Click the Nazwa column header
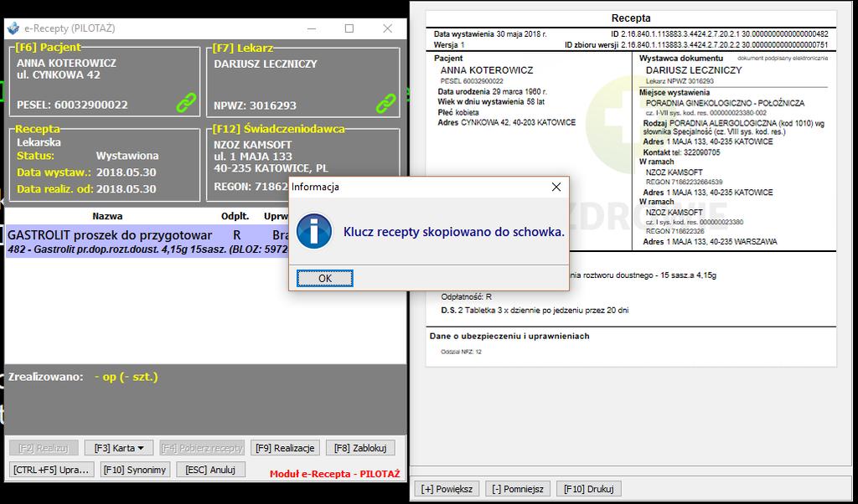Screen dimensions: 858x504 [107, 217]
